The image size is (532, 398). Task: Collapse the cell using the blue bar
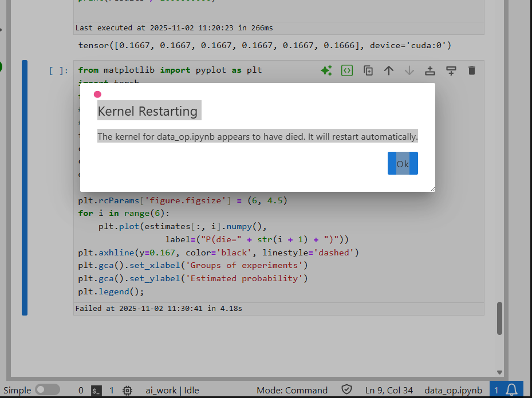pos(25,189)
